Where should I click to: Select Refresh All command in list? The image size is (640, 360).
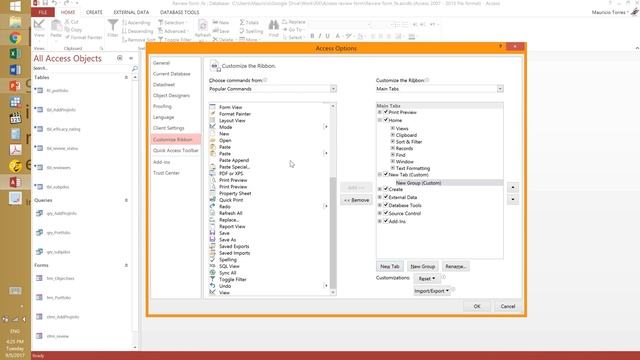(x=231, y=213)
